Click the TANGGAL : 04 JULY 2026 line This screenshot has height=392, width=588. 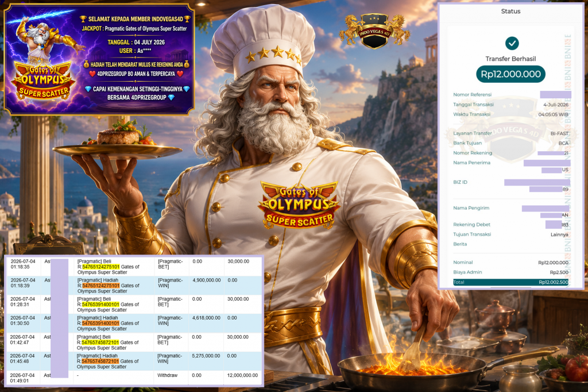pyautogui.click(x=136, y=42)
